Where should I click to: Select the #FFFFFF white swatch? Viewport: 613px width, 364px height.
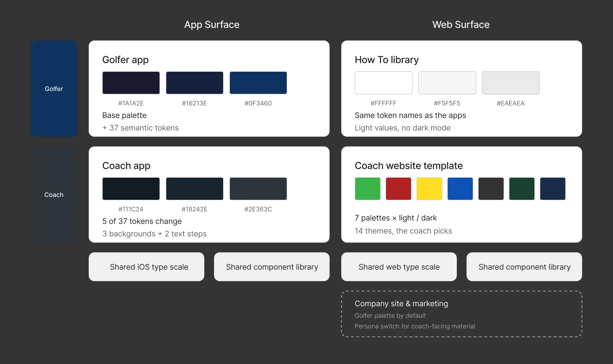[x=383, y=83]
